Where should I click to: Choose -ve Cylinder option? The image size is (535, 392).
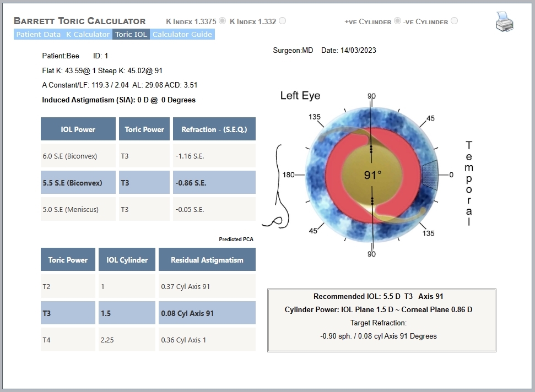coord(454,21)
